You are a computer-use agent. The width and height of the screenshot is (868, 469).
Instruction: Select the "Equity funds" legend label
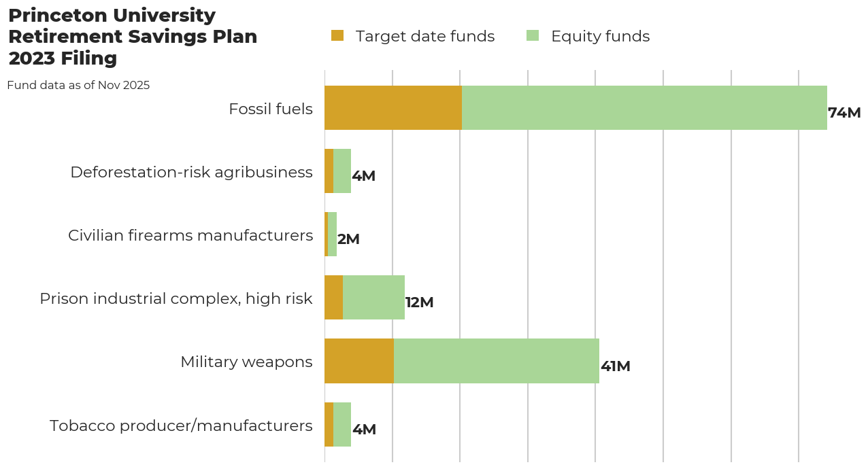click(x=600, y=37)
